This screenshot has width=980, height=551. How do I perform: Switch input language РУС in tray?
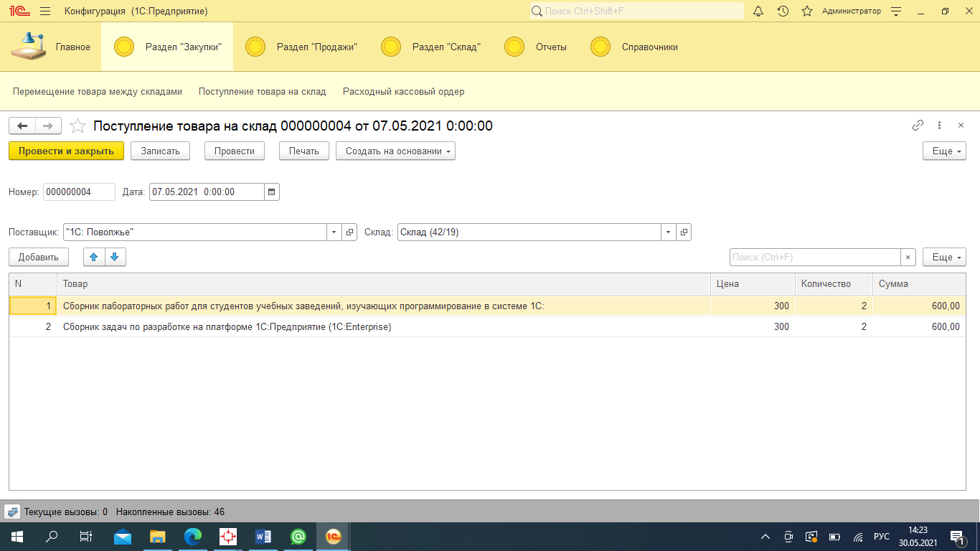(x=881, y=537)
